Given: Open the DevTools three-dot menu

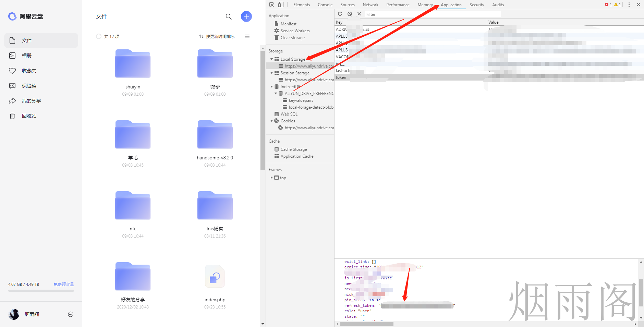Looking at the screenshot, I should point(629,4).
